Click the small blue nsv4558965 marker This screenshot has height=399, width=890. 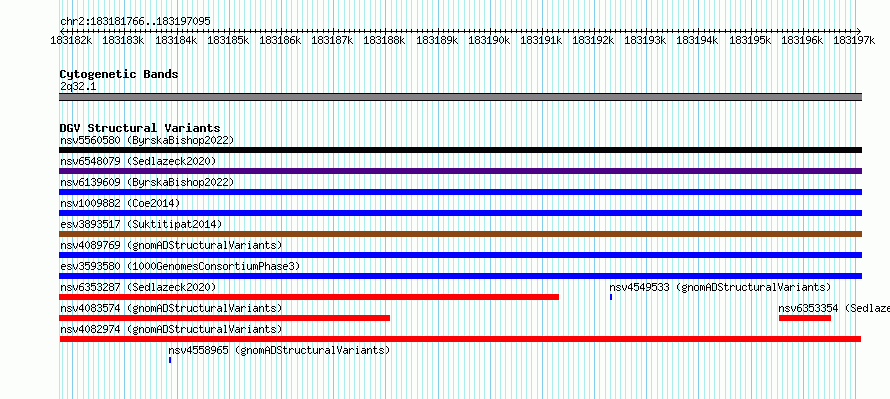tap(170, 360)
